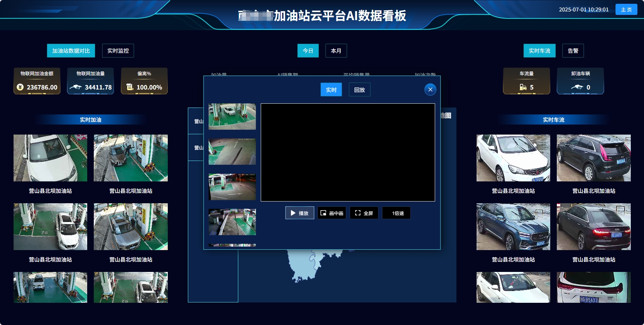Select third camera thumbnail showing night view
The height and width of the screenshot is (325, 644).
232,187
